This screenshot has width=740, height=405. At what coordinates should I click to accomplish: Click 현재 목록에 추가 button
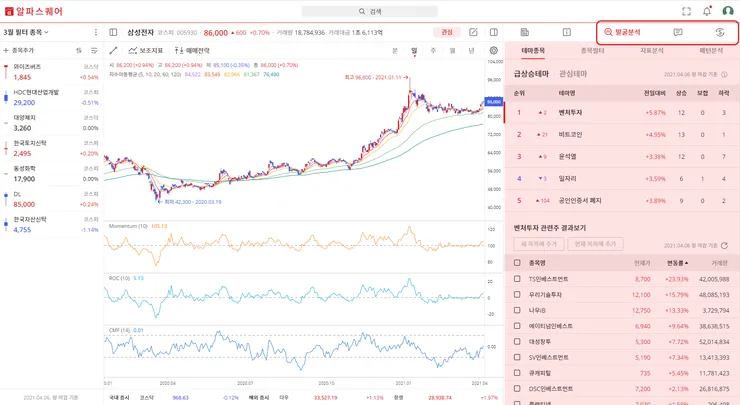click(x=595, y=244)
